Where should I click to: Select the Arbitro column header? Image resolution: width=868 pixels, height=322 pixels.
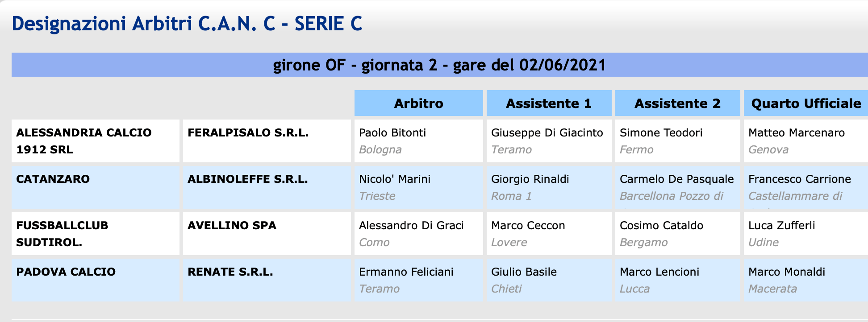tap(418, 103)
